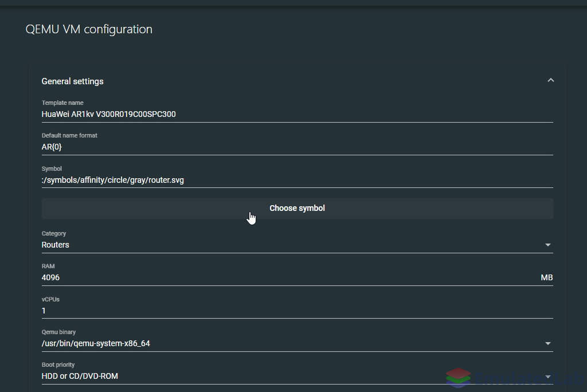Edit the Default name format field

pos(298,147)
